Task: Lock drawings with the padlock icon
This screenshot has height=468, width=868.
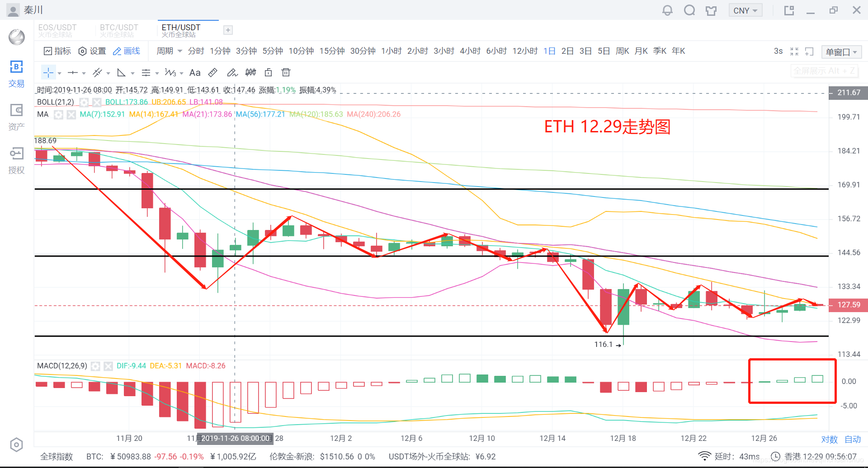Action: pyautogui.click(x=268, y=72)
